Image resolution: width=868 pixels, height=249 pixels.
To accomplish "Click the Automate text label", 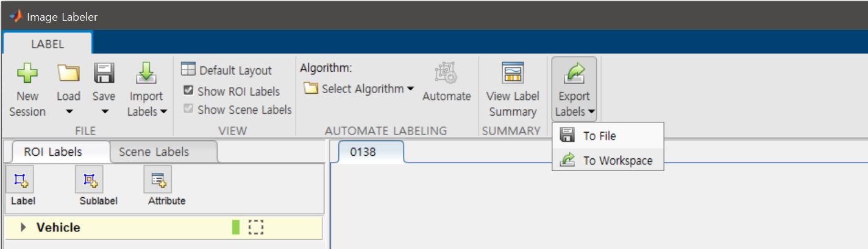I will [x=447, y=96].
